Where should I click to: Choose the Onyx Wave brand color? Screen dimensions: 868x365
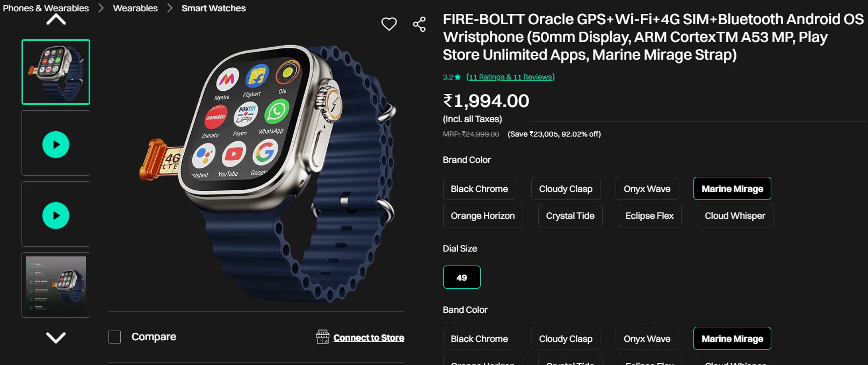pyautogui.click(x=647, y=189)
